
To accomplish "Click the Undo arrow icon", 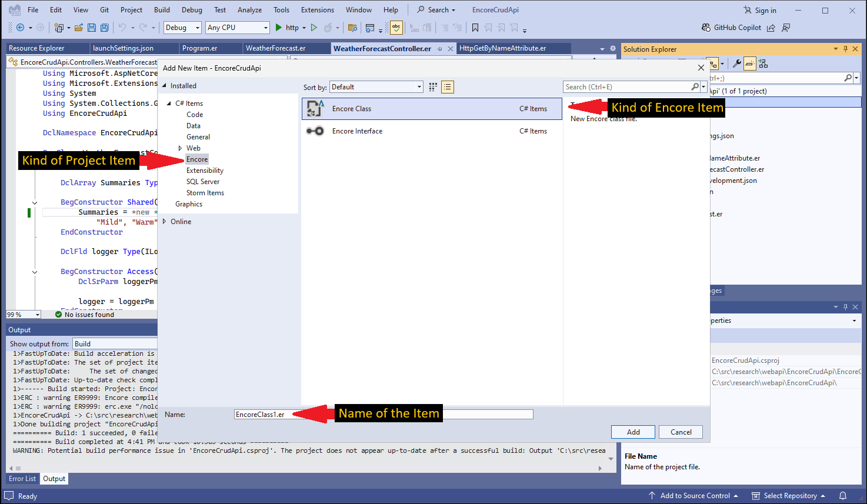I will (122, 28).
